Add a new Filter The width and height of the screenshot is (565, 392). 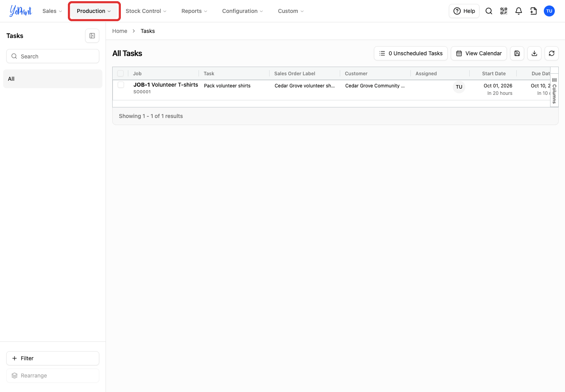[53, 358]
